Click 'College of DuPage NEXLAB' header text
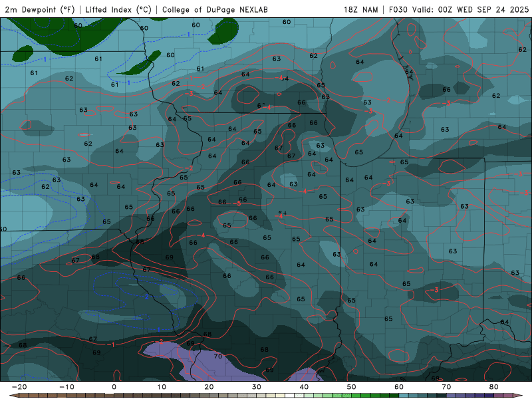Viewport: 532px width, 399px height. click(215, 10)
